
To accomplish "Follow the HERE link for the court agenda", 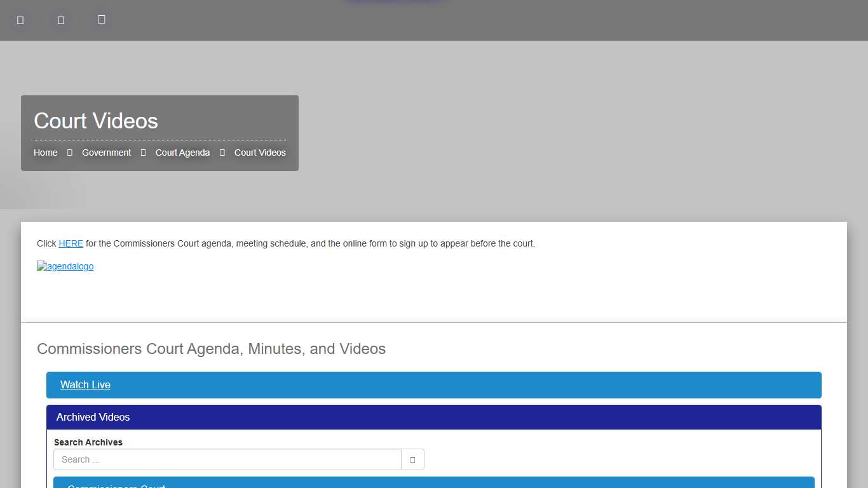I will pos(71,243).
